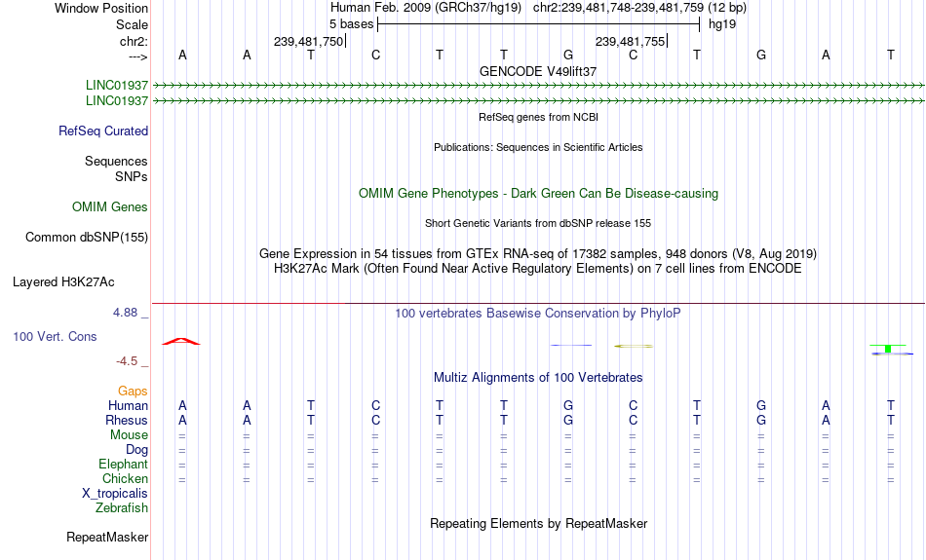This screenshot has width=926, height=560.
Task: Click the RefSeq genes from NCBI title
Action: coord(538,117)
